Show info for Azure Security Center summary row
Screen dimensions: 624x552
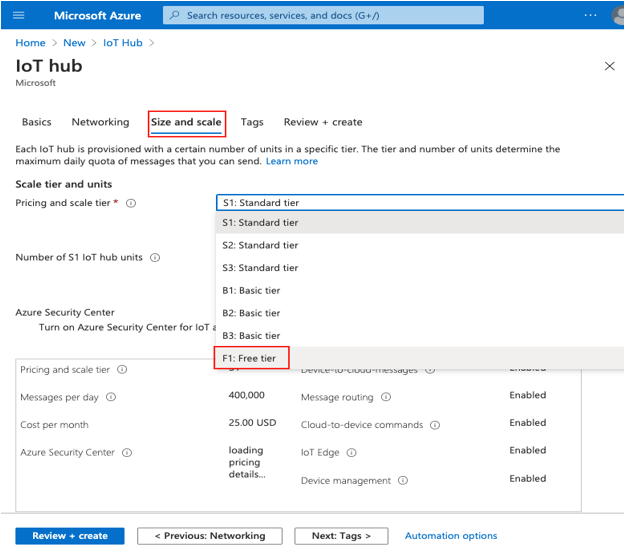click(x=127, y=453)
